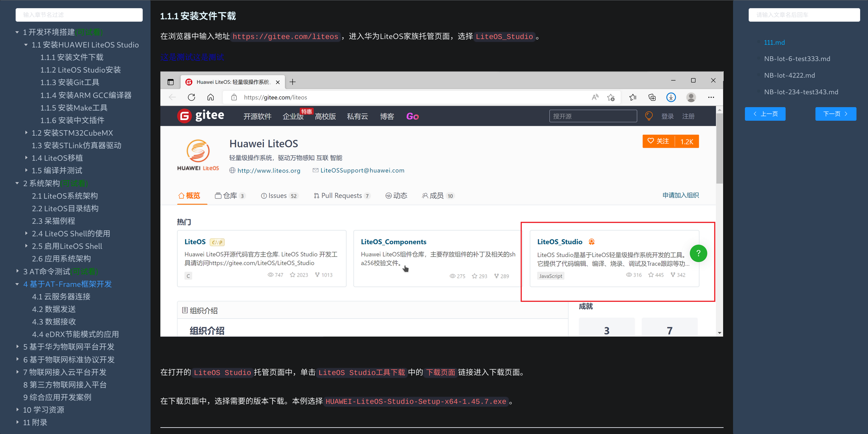This screenshot has width=868, height=434.
Task: Click the gitee logo
Action: (x=201, y=116)
